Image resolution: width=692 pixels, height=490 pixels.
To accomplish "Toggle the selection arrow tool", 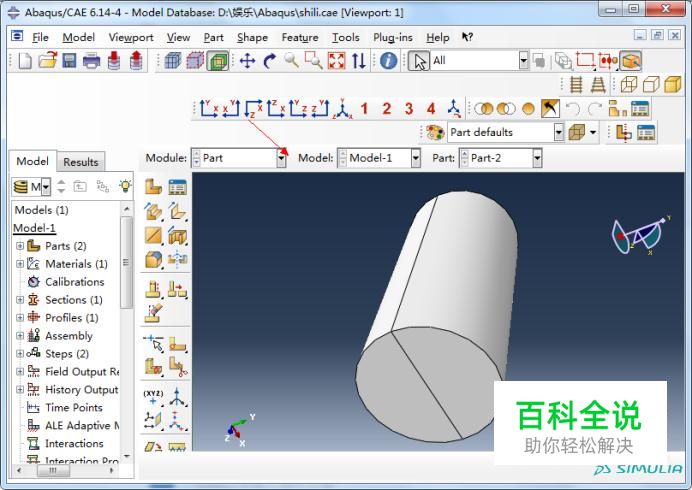I will coord(419,60).
